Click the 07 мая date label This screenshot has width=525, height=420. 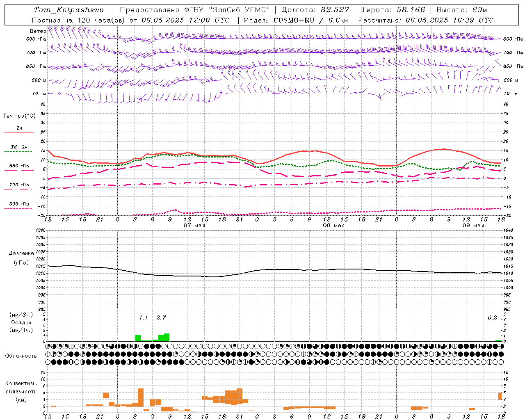[x=194, y=226]
